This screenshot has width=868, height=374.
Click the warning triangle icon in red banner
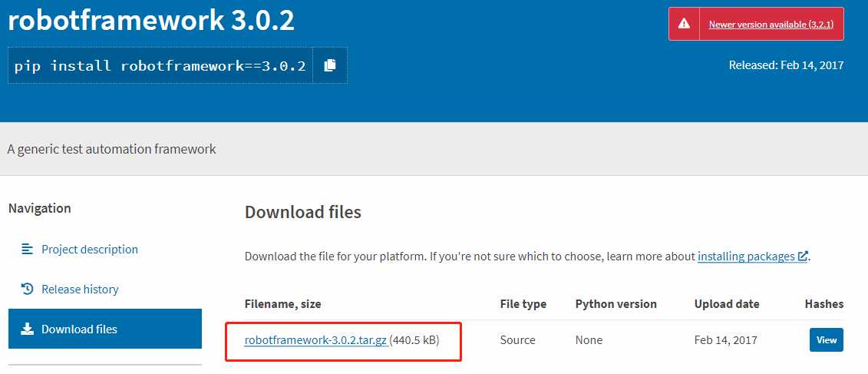685,24
